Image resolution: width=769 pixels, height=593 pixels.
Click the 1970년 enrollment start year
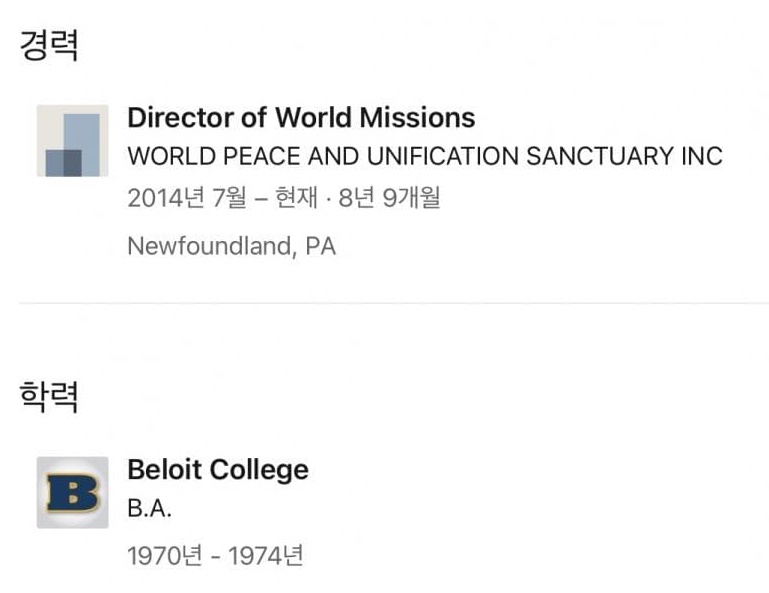click(x=164, y=556)
